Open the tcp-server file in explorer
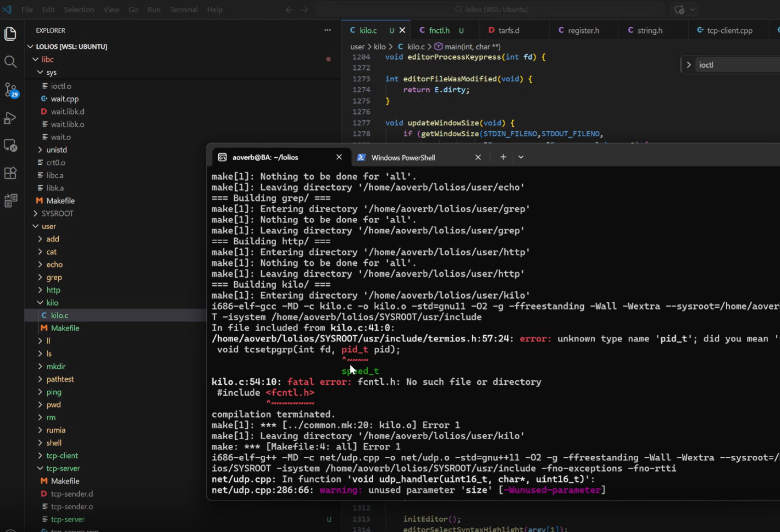 (x=67, y=520)
